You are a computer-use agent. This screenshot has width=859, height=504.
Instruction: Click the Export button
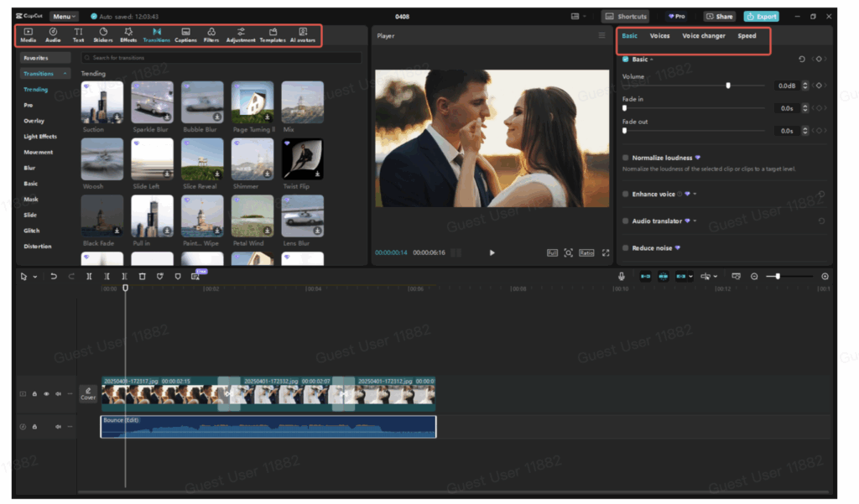pos(761,16)
